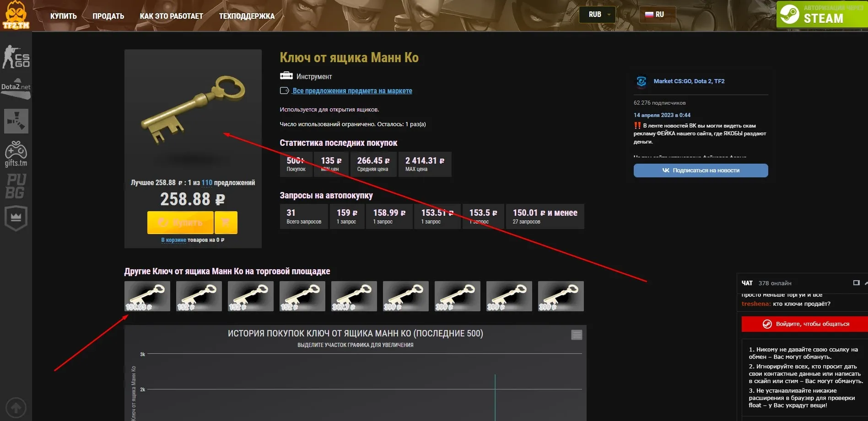This screenshot has width=868, height=421.
Task: Click Войдите, чтобы общаться button
Action: point(804,324)
